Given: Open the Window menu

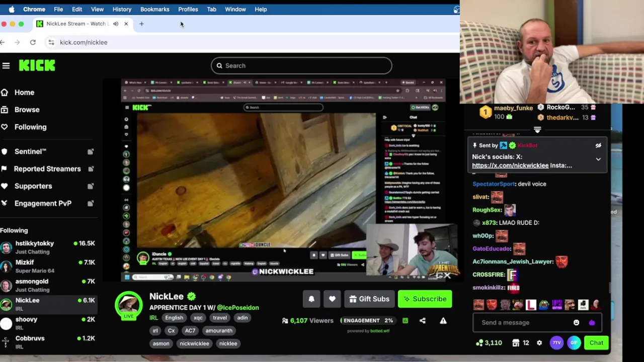Looking at the screenshot, I should tap(235, 9).
